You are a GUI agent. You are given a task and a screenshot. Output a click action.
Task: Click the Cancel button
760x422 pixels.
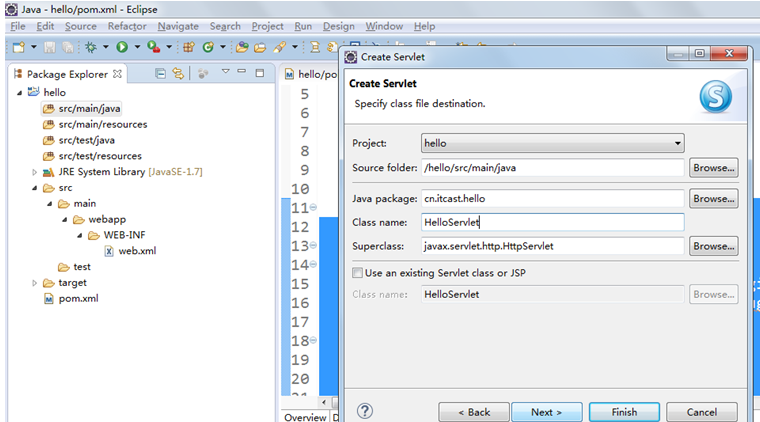point(702,412)
